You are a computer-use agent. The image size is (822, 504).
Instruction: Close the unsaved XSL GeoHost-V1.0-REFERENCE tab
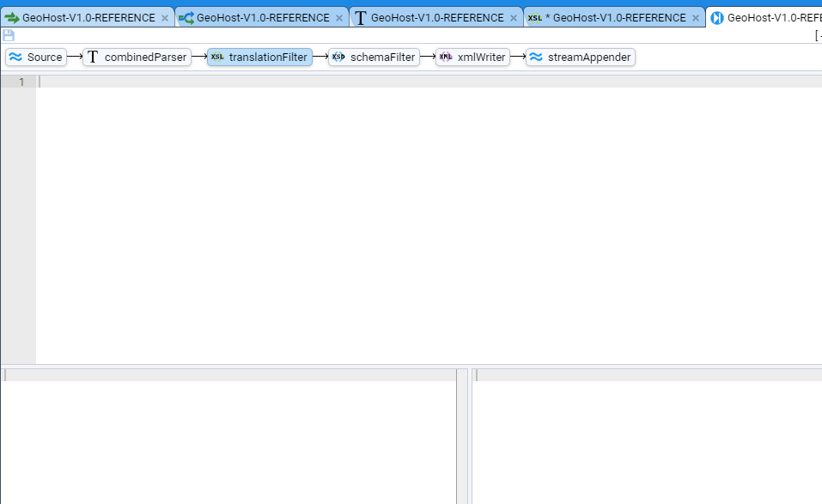coord(697,18)
